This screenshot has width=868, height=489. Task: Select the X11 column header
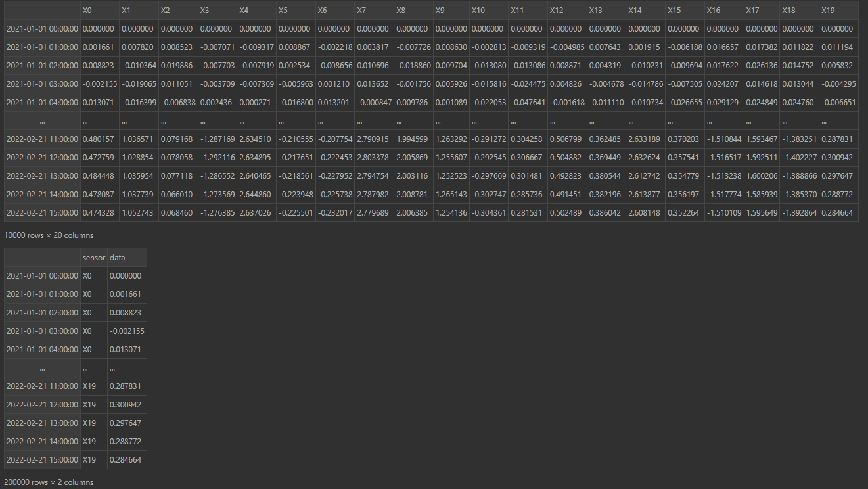528,11
